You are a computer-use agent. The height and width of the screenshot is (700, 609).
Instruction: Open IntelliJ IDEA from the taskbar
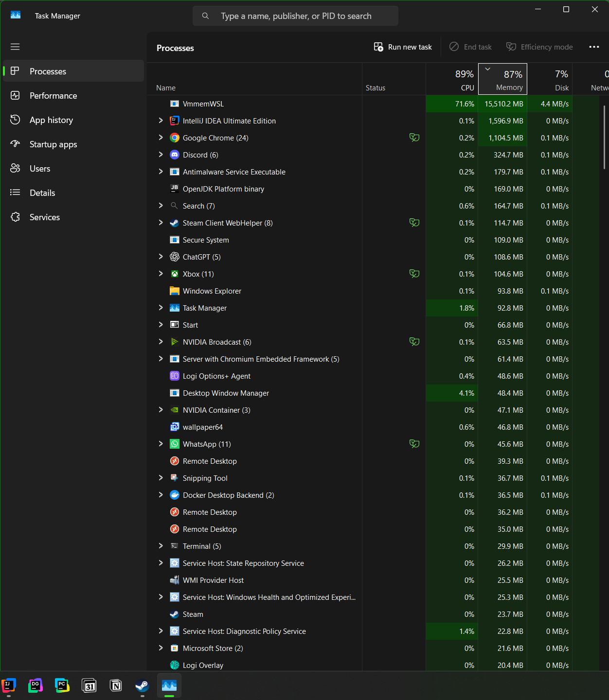tap(9, 685)
